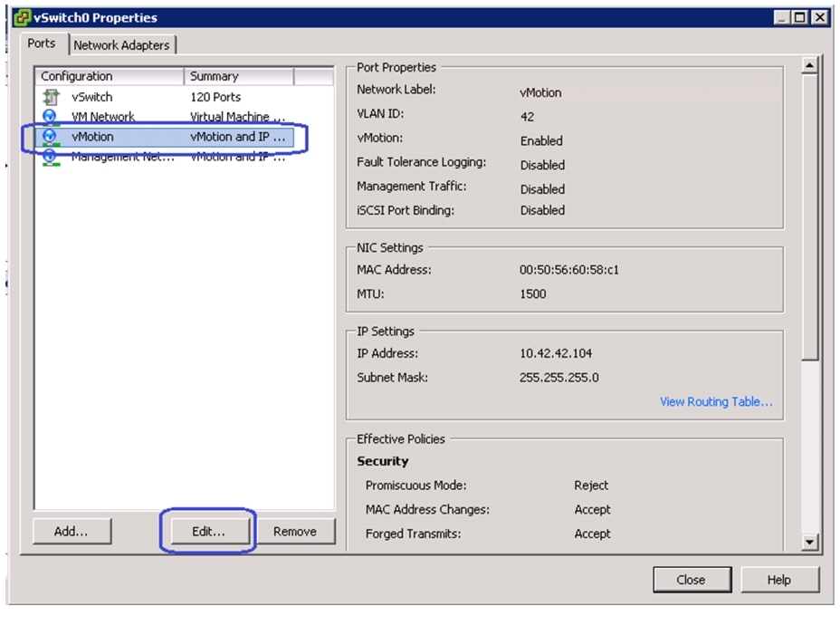
Task: Click the Virtual Machine ... summary text
Action: coord(238,116)
